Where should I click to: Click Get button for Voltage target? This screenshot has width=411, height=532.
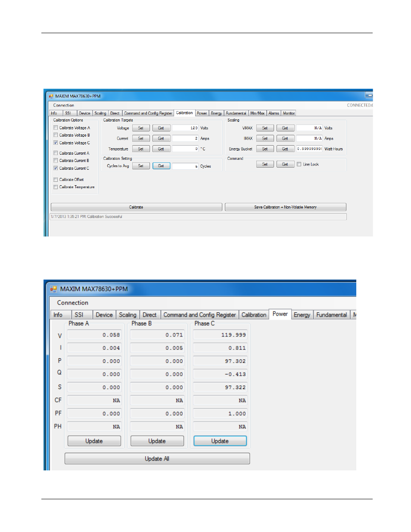point(161,128)
